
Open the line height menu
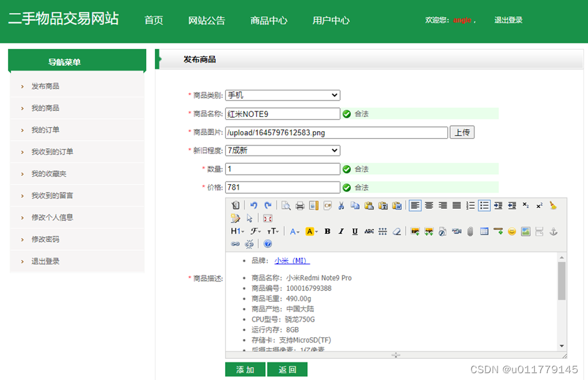point(383,231)
